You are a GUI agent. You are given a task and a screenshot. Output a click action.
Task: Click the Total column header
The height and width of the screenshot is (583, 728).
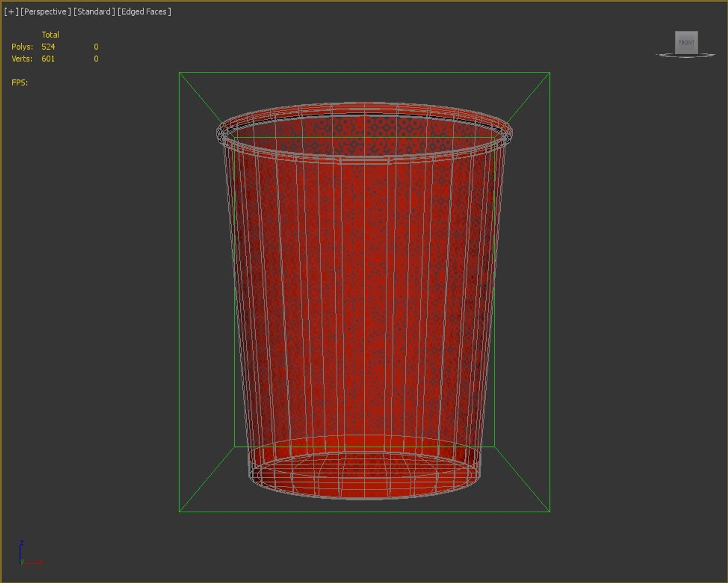pyautogui.click(x=50, y=35)
